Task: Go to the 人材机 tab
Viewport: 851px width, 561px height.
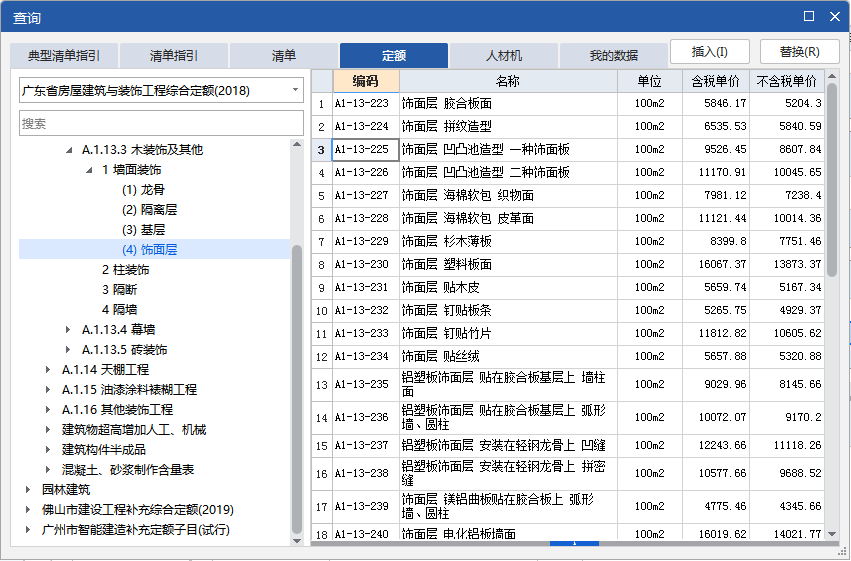Action: pos(504,55)
